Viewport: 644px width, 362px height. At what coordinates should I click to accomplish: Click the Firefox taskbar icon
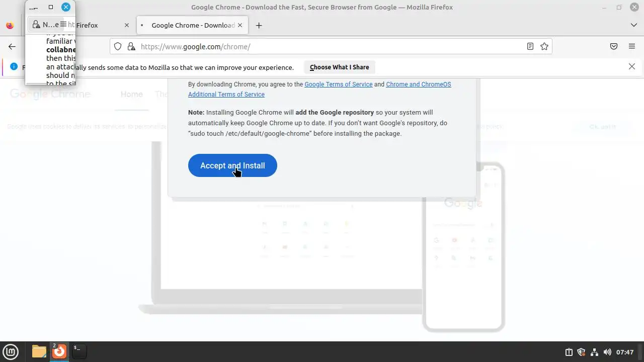pyautogui.click(x=59, y=351)
